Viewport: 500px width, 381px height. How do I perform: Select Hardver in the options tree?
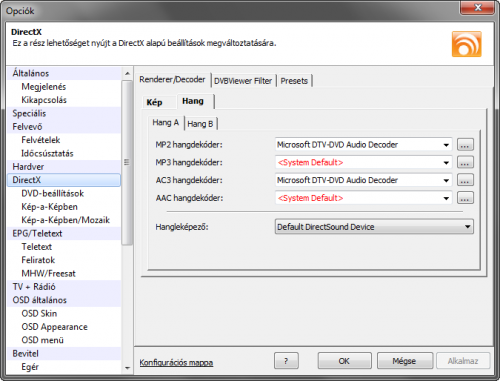(x=64, y=167)
